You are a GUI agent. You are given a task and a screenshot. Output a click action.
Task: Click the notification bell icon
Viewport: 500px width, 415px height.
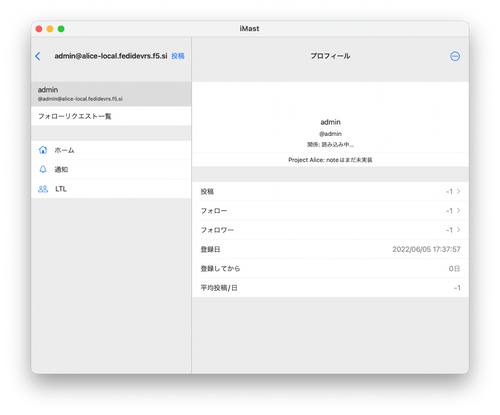(43, 169)
